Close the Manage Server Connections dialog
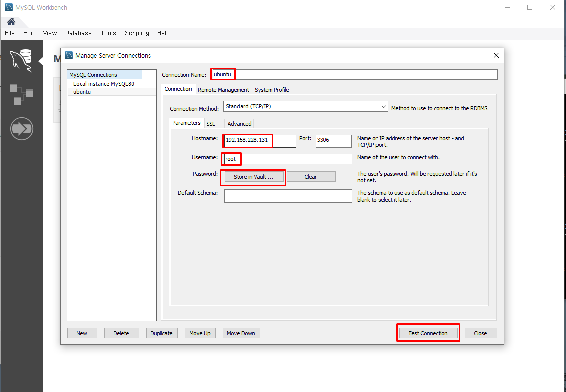This screenshot has width=566, height=392. point(496,55)
